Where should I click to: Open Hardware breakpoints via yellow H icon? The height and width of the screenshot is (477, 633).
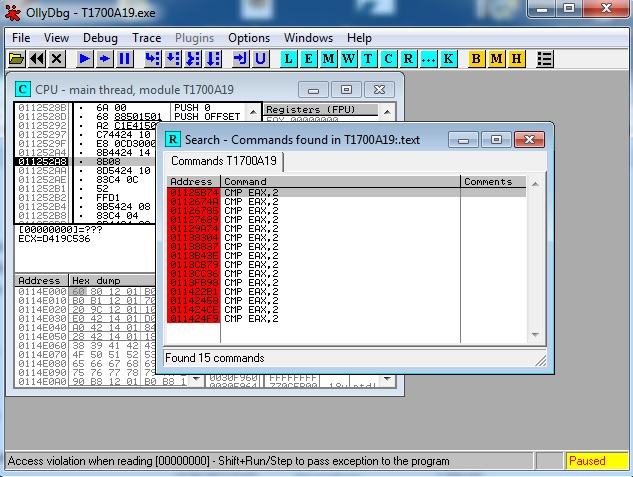pos(516,59)
